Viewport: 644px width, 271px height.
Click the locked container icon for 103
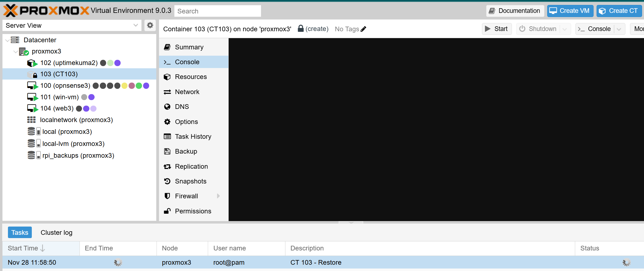32,74
